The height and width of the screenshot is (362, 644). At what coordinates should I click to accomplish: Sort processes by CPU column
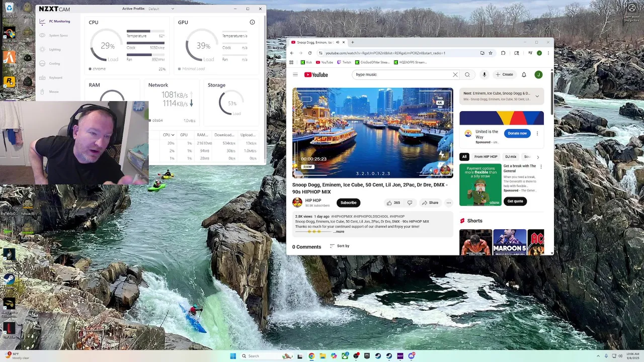click(x=169, y=135)
